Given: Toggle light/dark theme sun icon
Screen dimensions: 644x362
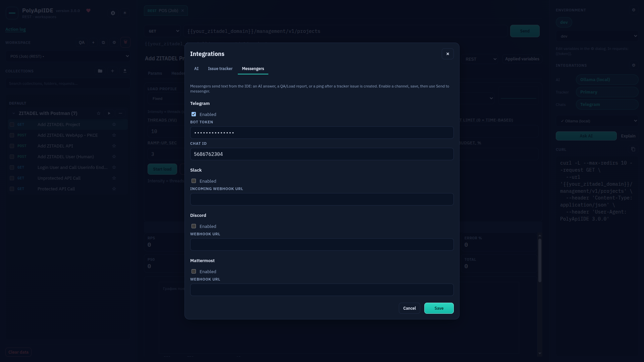Looking at the screenshot, I should pos(125,13).
